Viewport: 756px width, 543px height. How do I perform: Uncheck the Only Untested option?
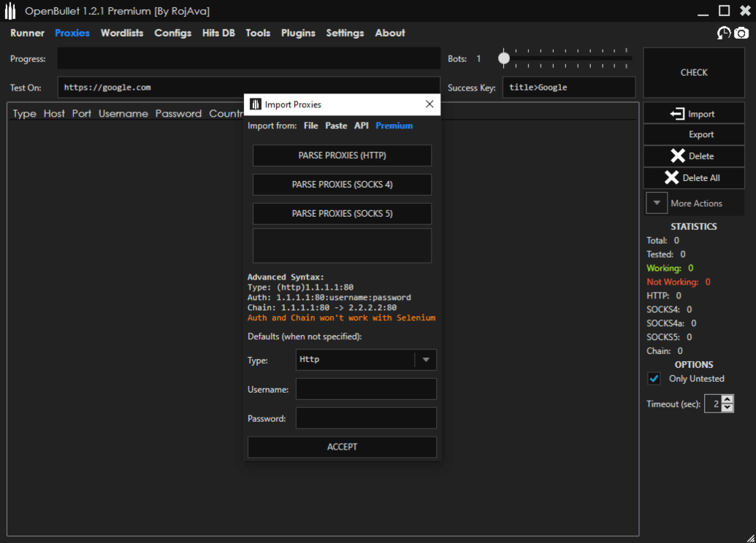[x=654, y=378]
